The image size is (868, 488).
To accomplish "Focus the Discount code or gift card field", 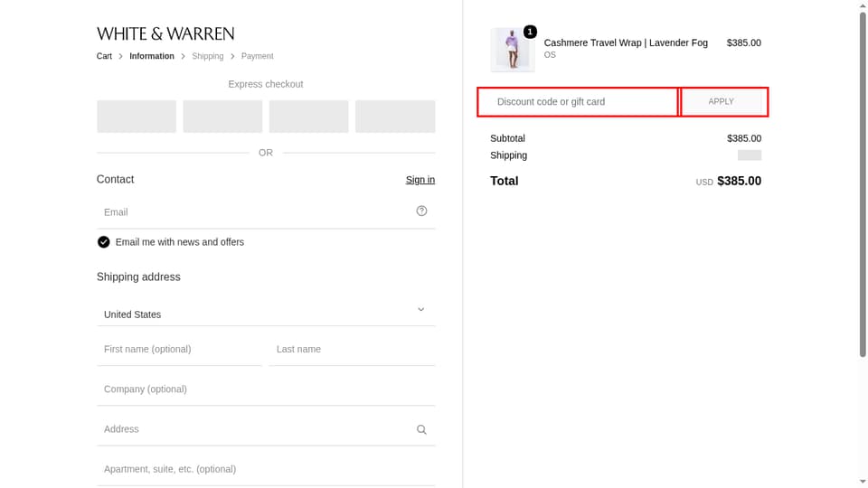I will [578, 102].
